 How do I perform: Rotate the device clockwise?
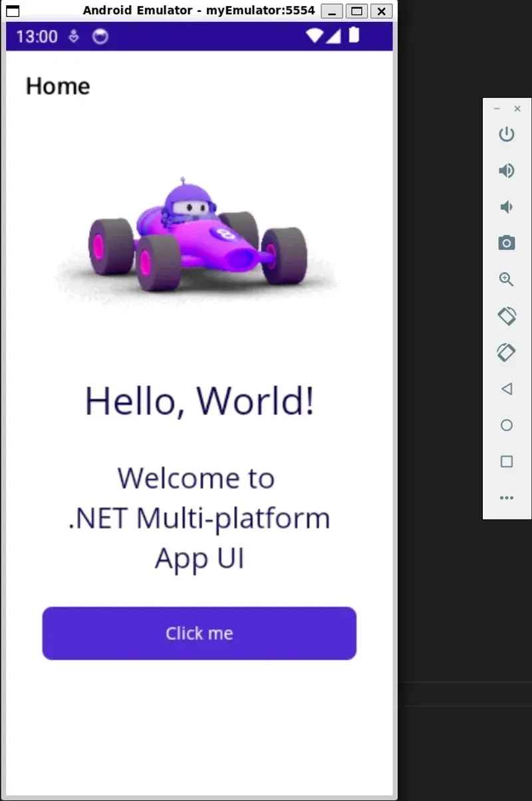click(506, 352)
